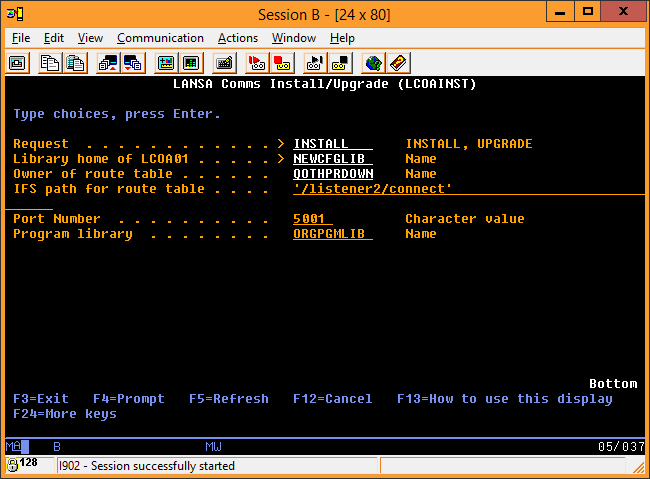Click F4=Prompt function key text
This screenshot has height=479, width=650.
point(129,399)
